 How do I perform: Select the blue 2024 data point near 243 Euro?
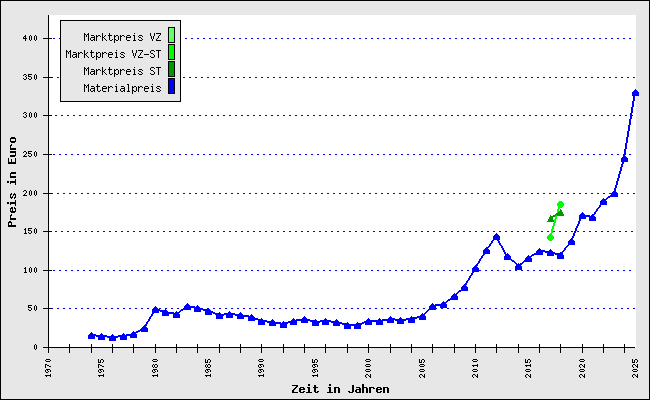pos(624,159)
